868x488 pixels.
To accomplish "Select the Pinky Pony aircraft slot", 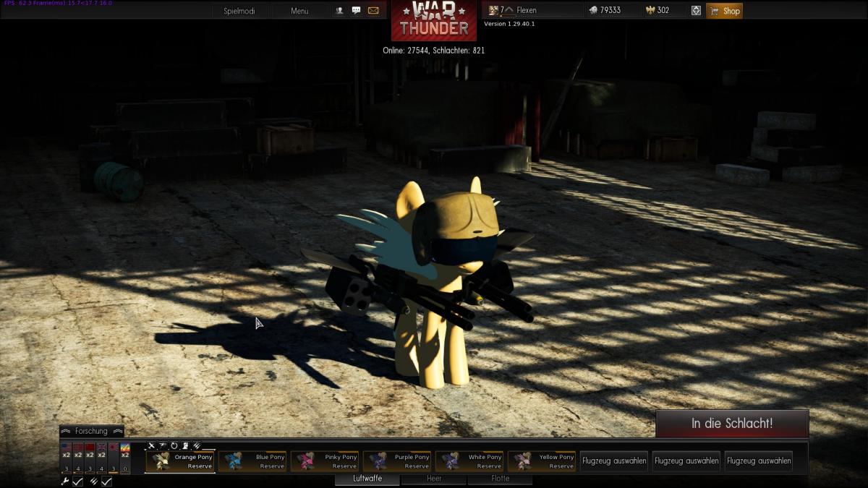I will coord(325,461).
